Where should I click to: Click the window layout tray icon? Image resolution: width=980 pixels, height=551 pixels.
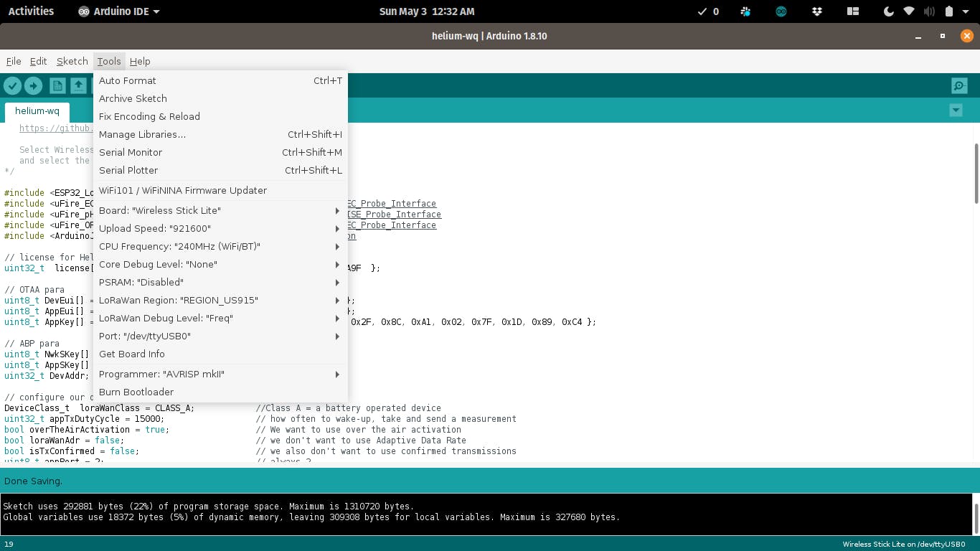pyautogui.click(x=853, y=11)
